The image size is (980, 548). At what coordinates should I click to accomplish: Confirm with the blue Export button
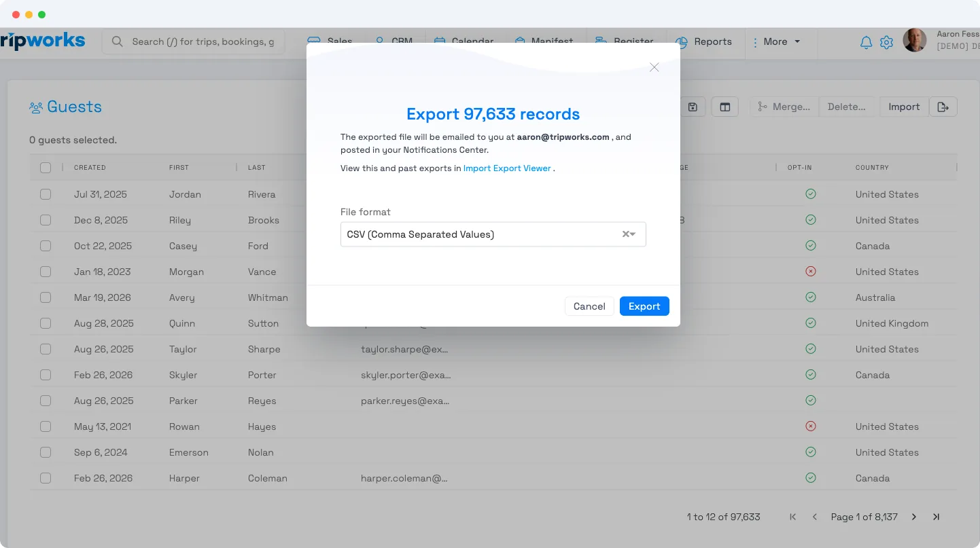pos(644,306)
